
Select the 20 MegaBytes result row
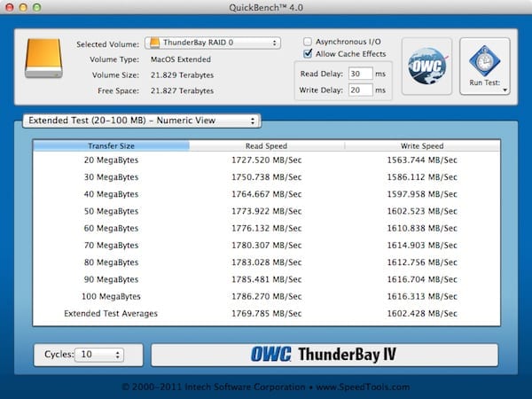click(266, 160)
